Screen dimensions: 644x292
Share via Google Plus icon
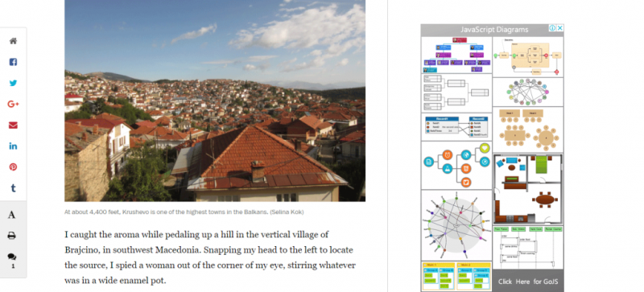(13, 105)
